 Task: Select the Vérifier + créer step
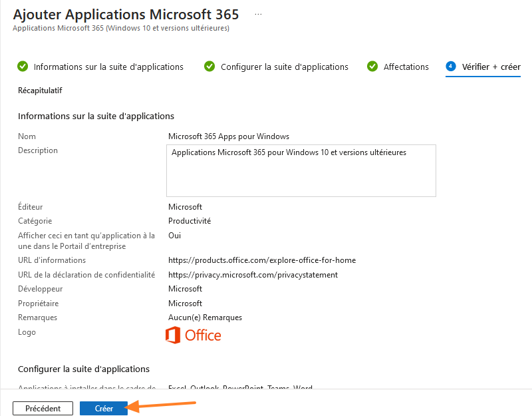[x=491, y=67]
